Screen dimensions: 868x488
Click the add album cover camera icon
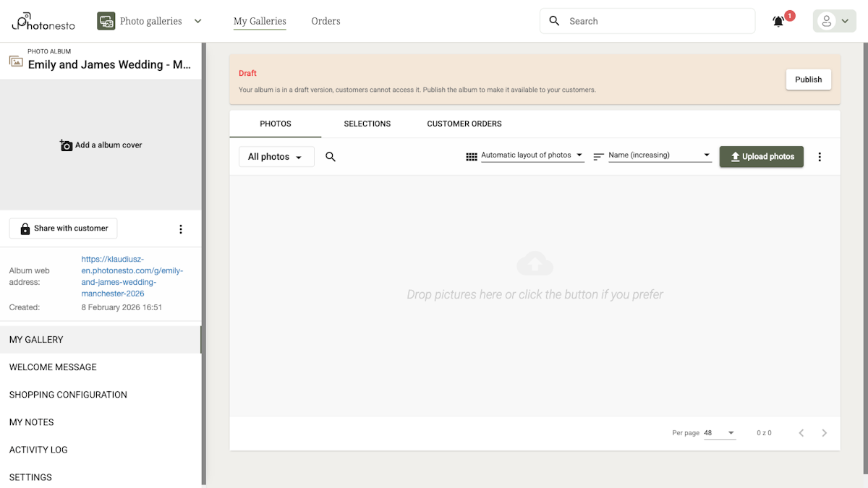67,145
